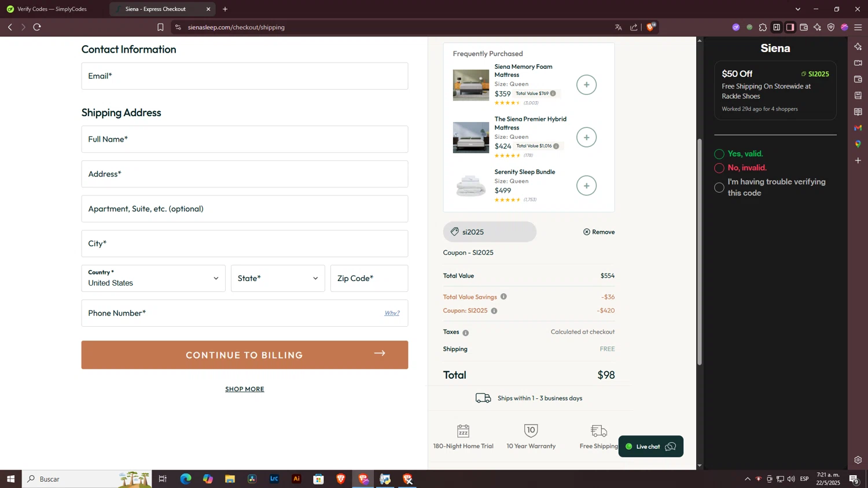Click info icon next to Taxes
Screen dimensions: 868x488
click(466, 332)
